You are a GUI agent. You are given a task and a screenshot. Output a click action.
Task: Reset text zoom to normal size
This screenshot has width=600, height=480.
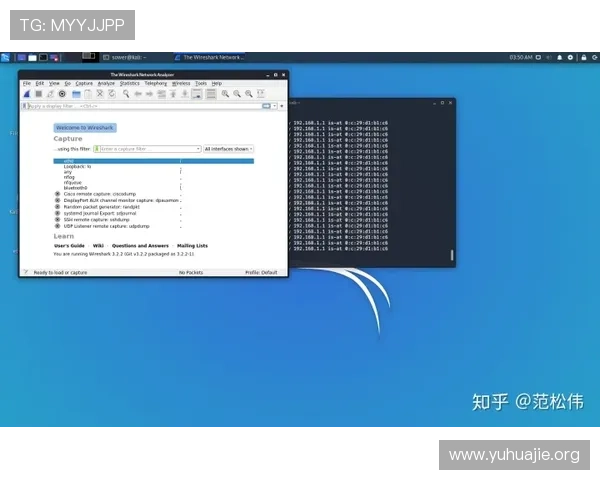coord(249,94)
